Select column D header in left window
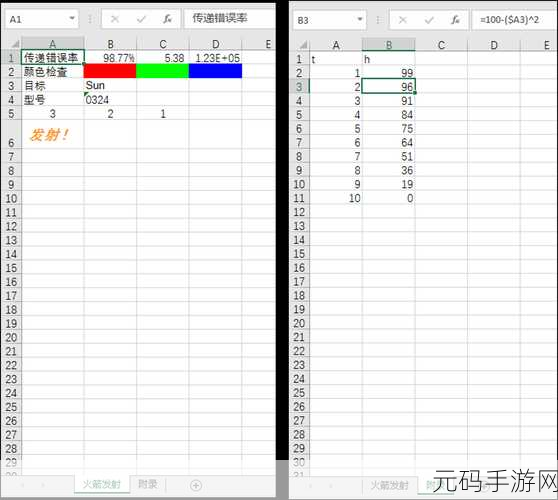This screenshot has height=500, width=558. coord(216,44)
